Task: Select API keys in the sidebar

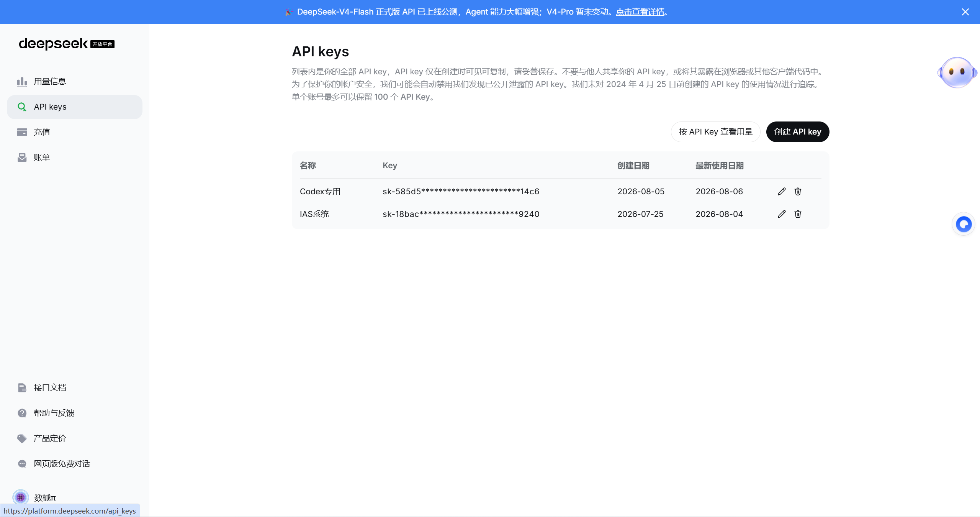Action: pos(75,107)
